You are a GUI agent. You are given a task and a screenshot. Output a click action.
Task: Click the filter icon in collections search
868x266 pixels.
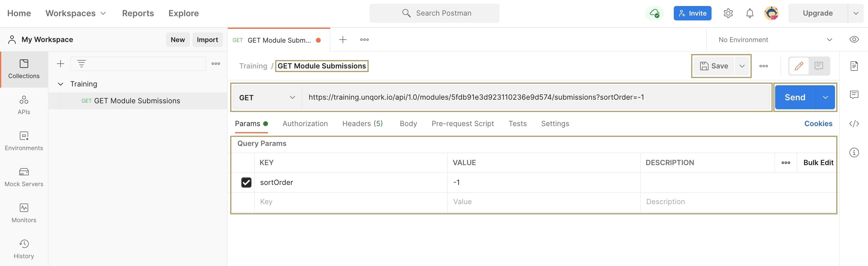82,63
